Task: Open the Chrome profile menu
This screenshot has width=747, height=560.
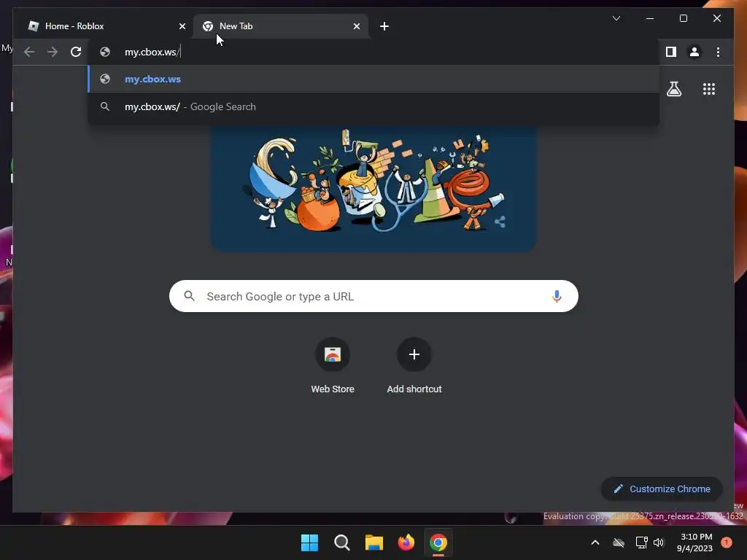Action: pos(694,52)
